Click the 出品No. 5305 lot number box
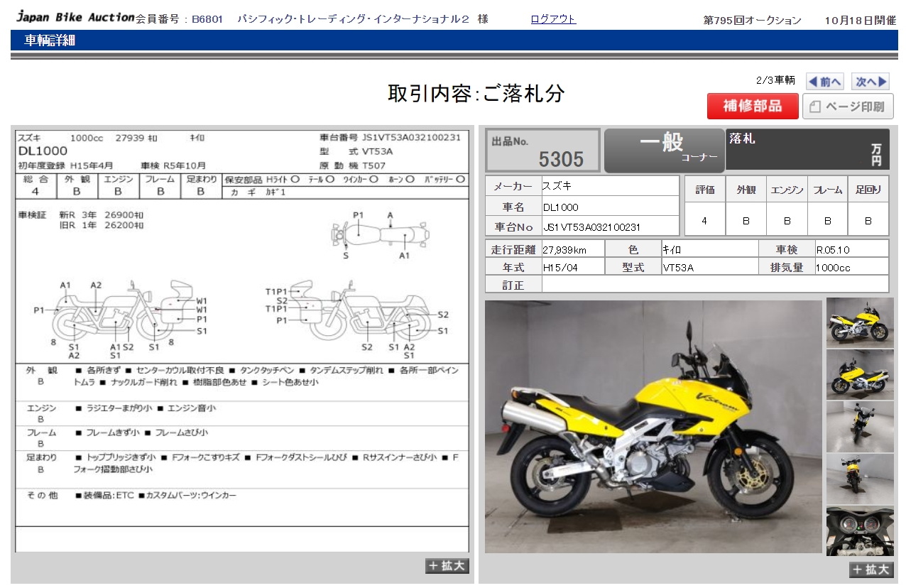906x588 pixels. coord(542,151)
